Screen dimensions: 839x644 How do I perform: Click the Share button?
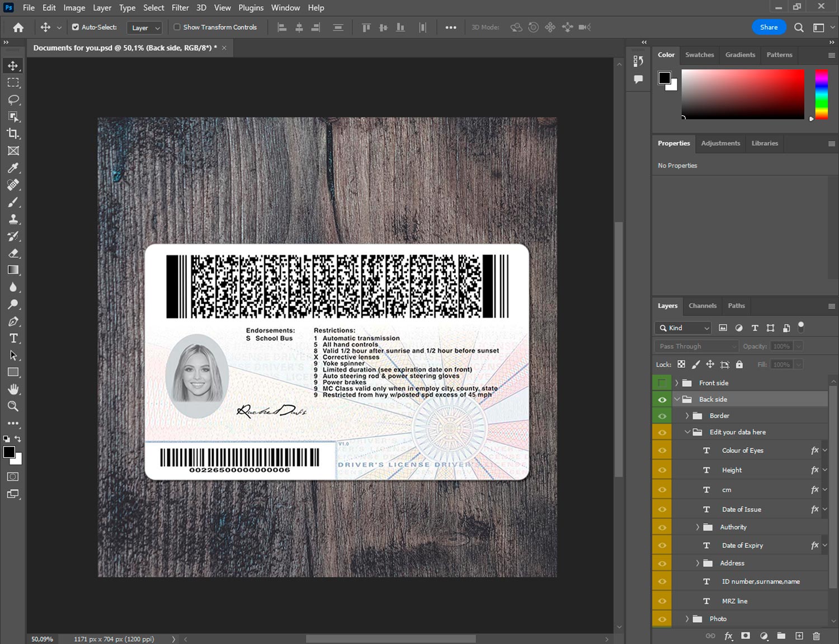click(x=769, y=27)
